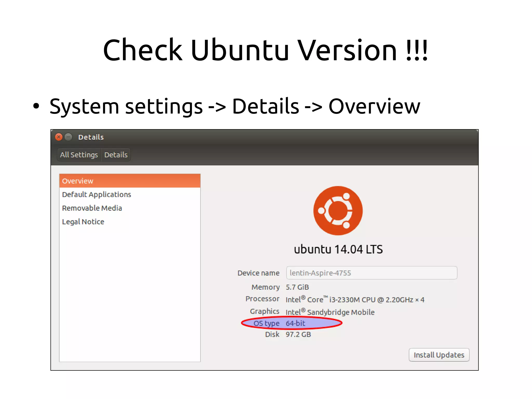Click the Details breadcrumb button

pos(116,155)
